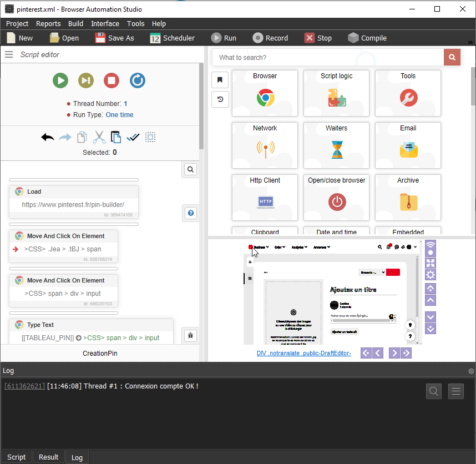The height and width of the screenshot is (464, 476).
Task: Change the Thread Number value 1
Action: [125, 104]
